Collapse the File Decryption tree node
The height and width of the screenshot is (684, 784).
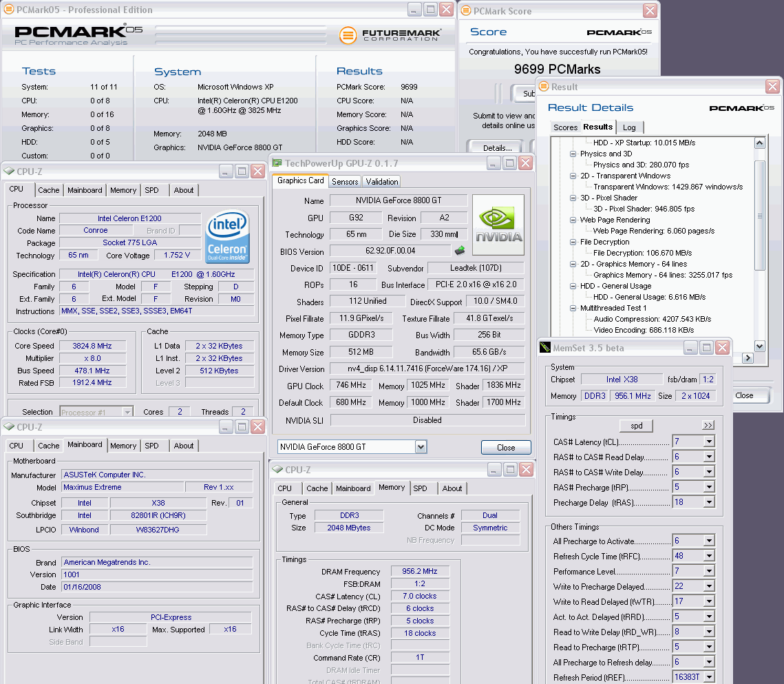click(x=573, y=242)
